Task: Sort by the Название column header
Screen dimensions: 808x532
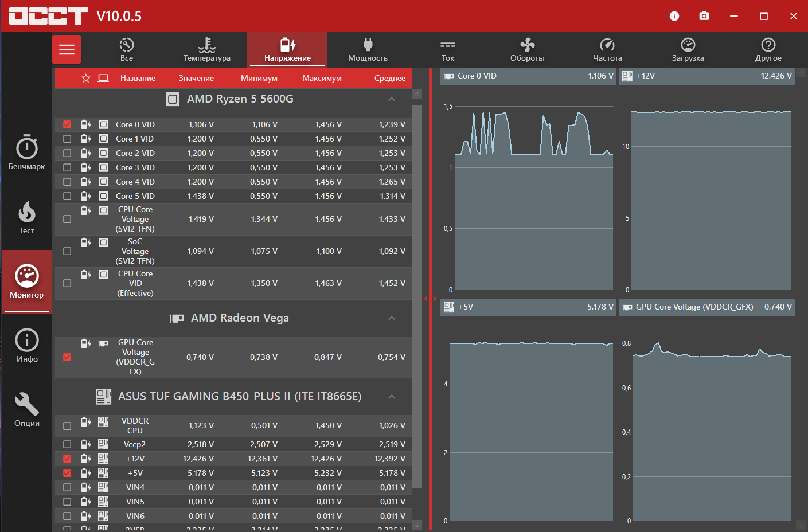Action: [138, 78]
